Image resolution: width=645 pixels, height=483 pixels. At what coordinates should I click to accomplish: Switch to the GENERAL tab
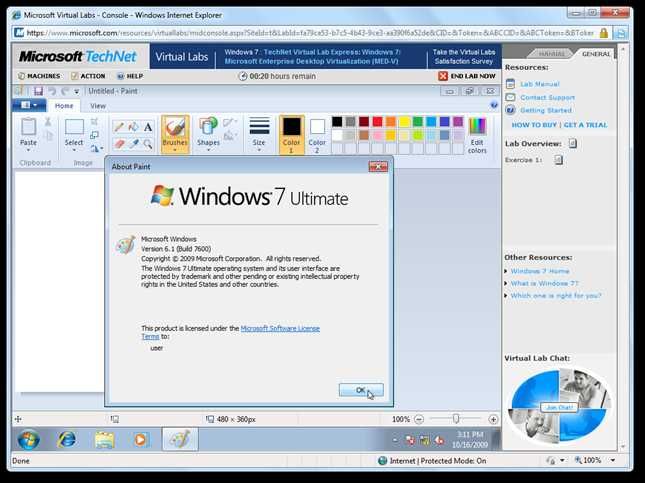pos(596,54)
